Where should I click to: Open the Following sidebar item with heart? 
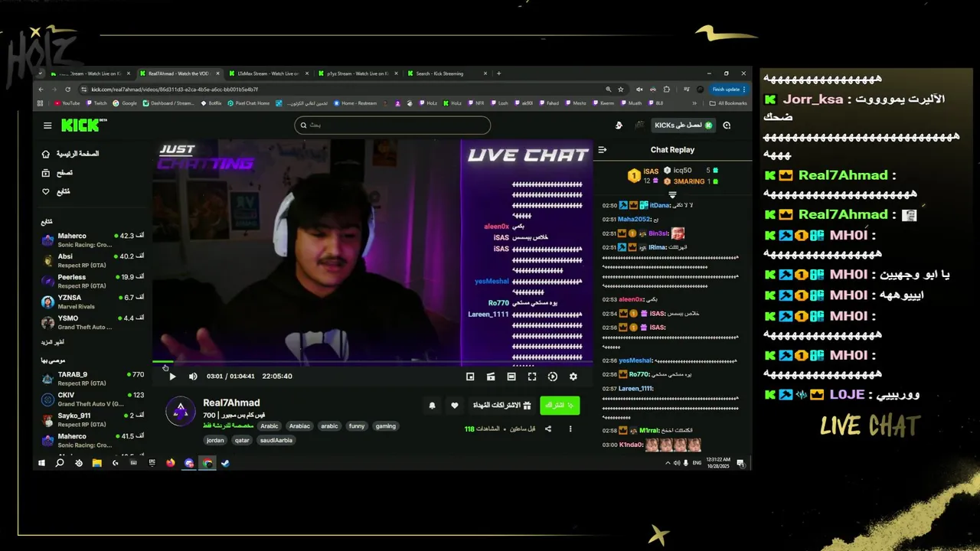point(56,191)
